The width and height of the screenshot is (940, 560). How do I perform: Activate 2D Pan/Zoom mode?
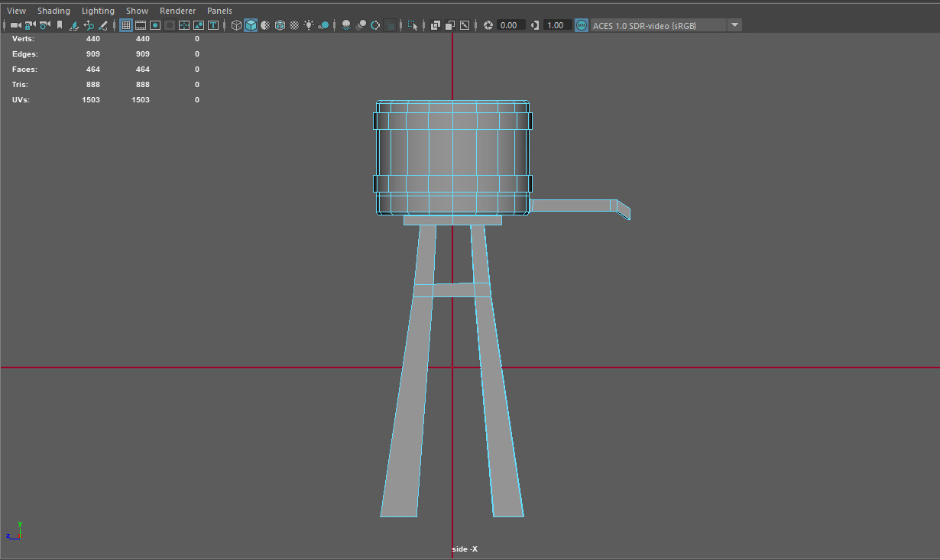(x=89, y=25)
